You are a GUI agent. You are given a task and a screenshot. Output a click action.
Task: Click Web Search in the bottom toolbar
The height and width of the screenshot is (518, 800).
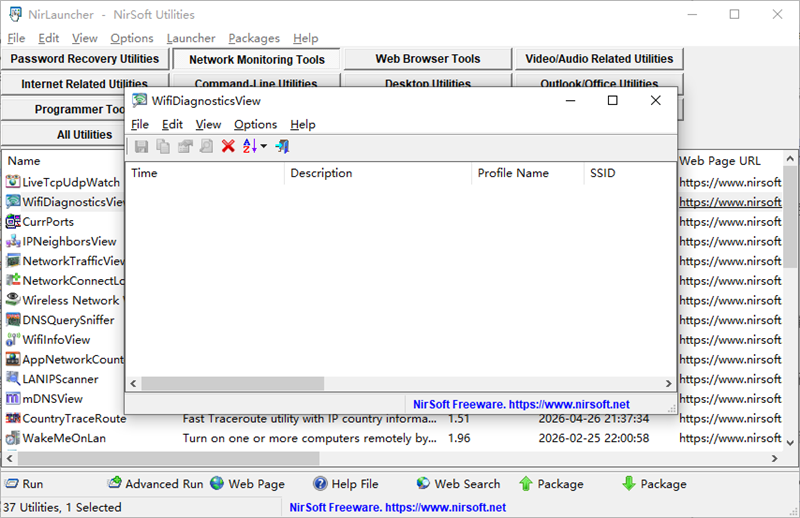click(x=458, y=484)
